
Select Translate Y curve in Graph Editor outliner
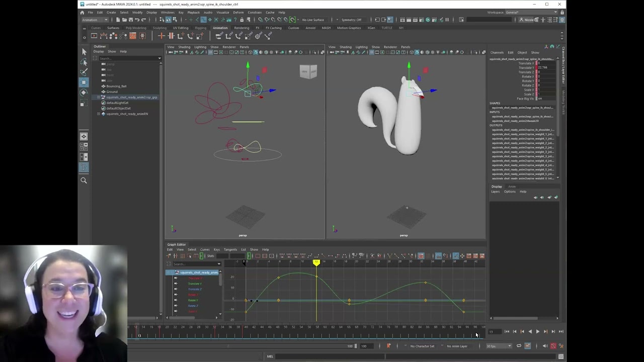195,284
